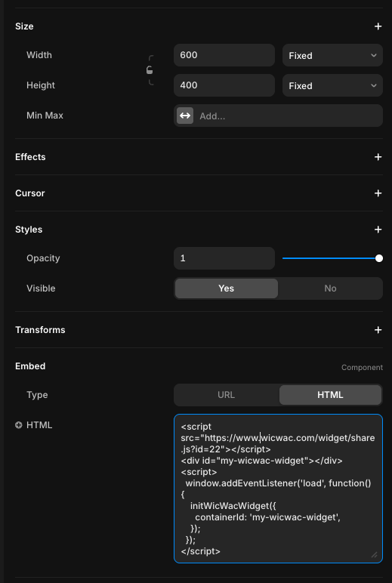
Task: Click the Opacity input field showing 1
Action: (224, 258)
